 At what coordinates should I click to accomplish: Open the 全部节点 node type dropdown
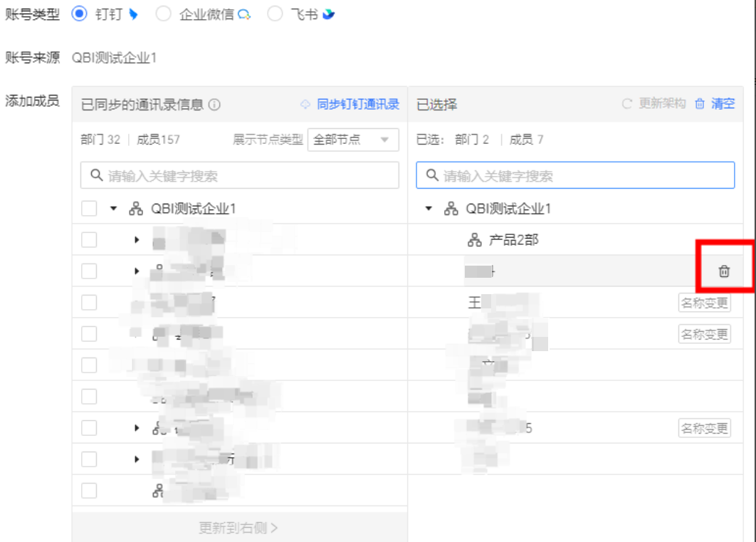pos(353,140)
